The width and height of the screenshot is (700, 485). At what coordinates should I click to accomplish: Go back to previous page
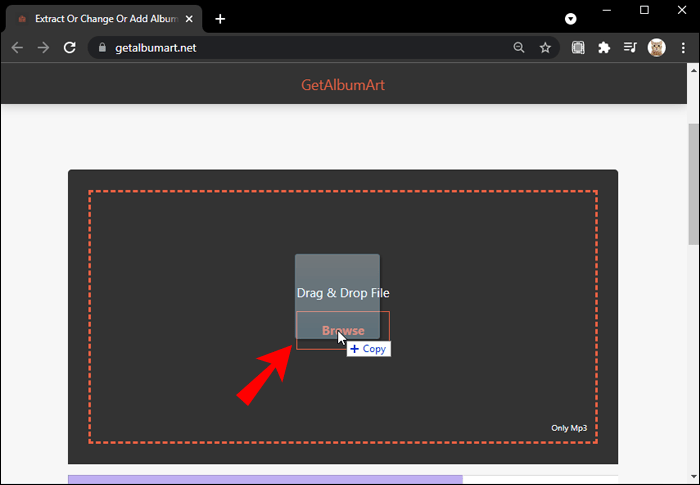pyautogui.click(x=17, y=48)
